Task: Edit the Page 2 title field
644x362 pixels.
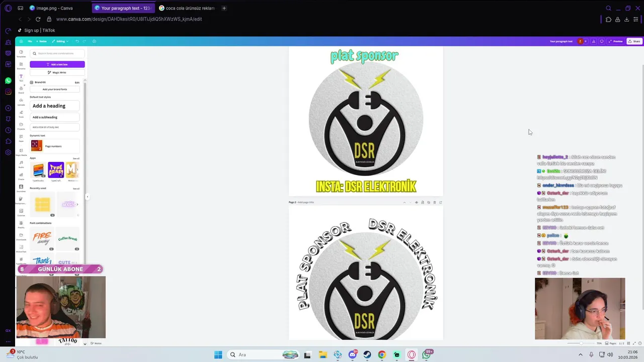Action: pos(305,202)
